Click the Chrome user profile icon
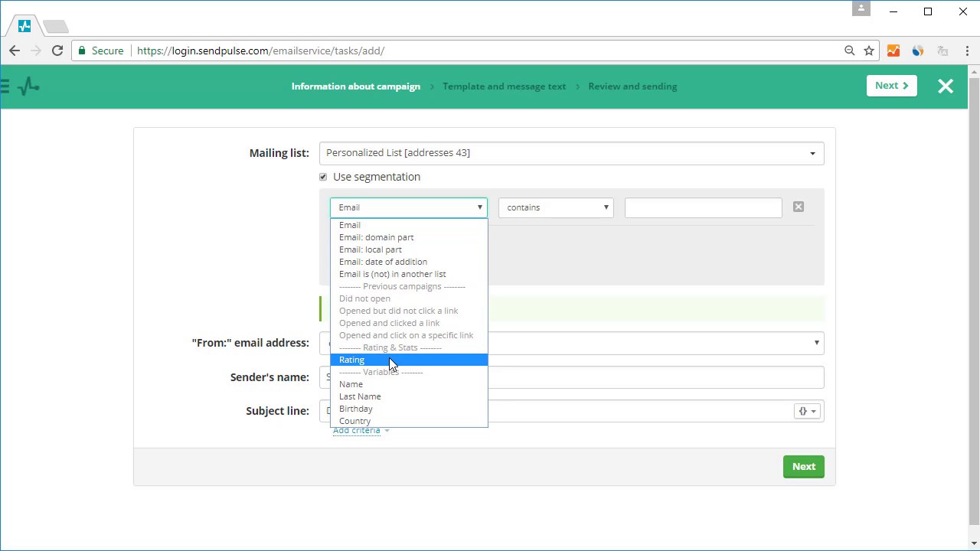 click(x=861, y=8)
